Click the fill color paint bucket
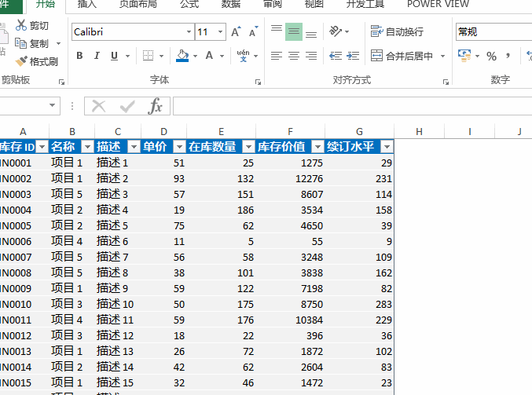Viewport: 532px width, 395px height. 182,56
